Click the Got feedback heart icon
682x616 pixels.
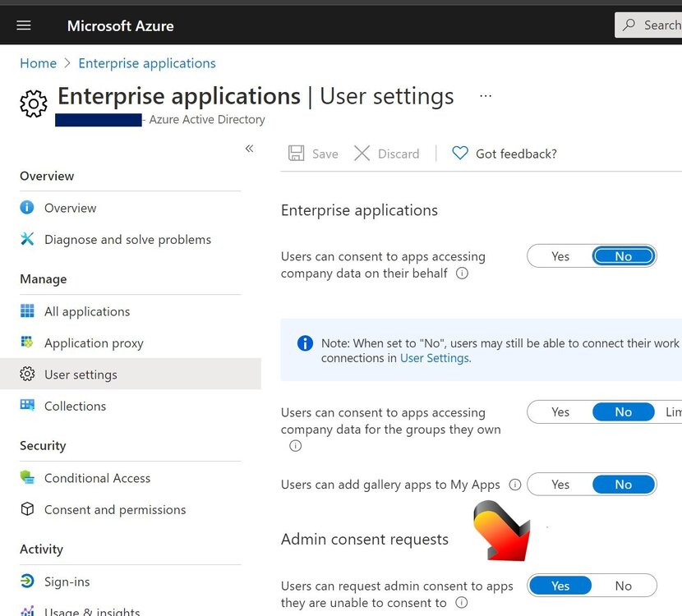[x=460, y=153]
